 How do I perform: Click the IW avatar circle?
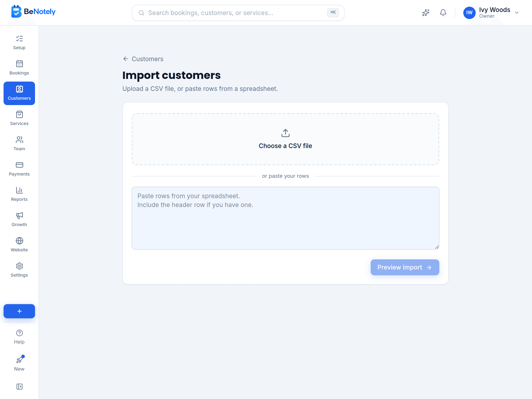pyautogui.click(x=469, y=13)
